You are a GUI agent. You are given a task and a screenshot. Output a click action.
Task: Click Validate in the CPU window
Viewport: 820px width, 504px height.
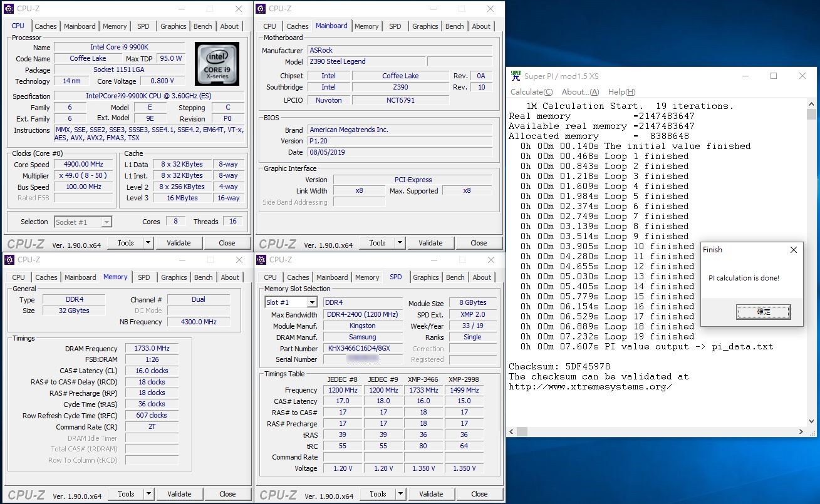coord(179,243)
